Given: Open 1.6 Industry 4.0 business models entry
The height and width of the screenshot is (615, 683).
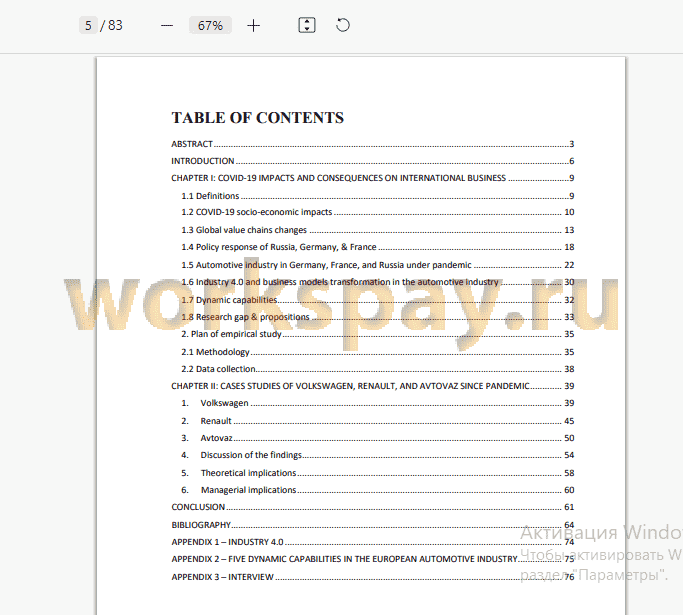Looking at the screenshot, I should coord(378,282).
